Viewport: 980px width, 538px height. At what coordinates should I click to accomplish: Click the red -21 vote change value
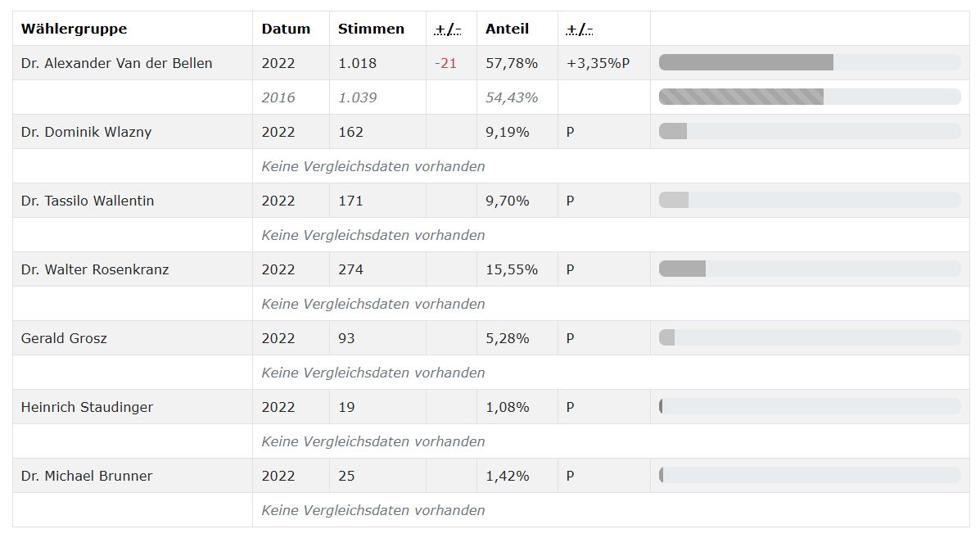445,63
